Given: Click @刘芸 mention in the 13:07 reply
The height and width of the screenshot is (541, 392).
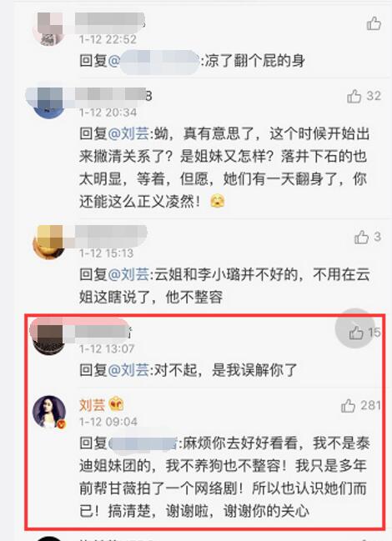Looking at the screenshot, I should coord(128,370).
